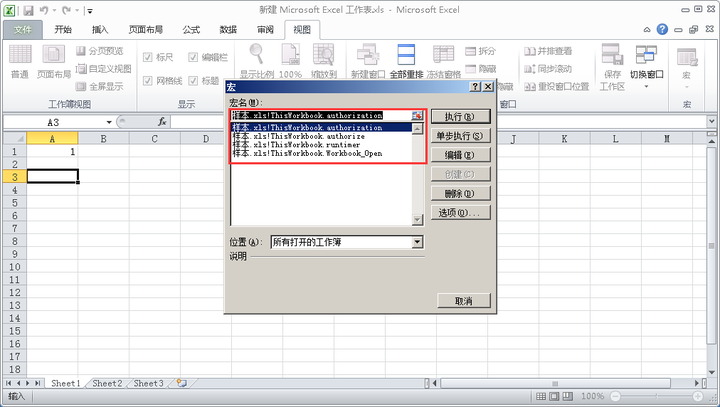Click 同步滚动 synchronous scrolling
The height and width of the screenshot is (407, 720).
[548, 69]
